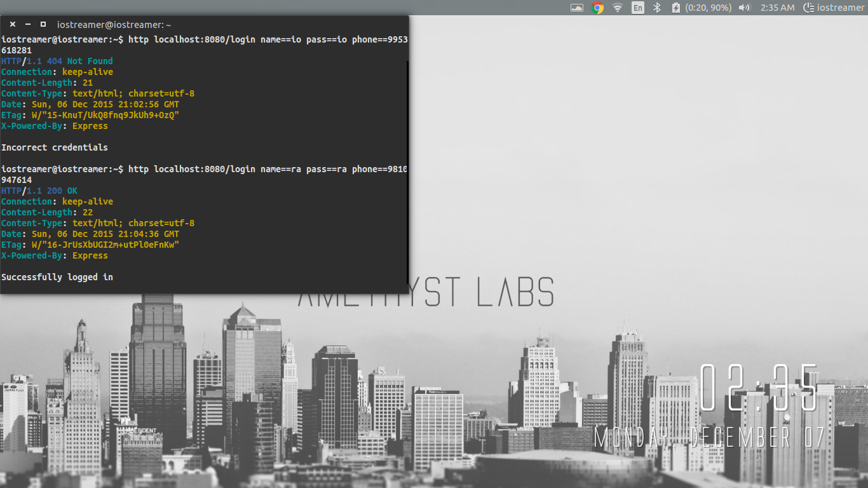Viewport: 868px width, 488px height.
Task: Click the ETag value starting with 15-KnuT
Action: [105, 115]
